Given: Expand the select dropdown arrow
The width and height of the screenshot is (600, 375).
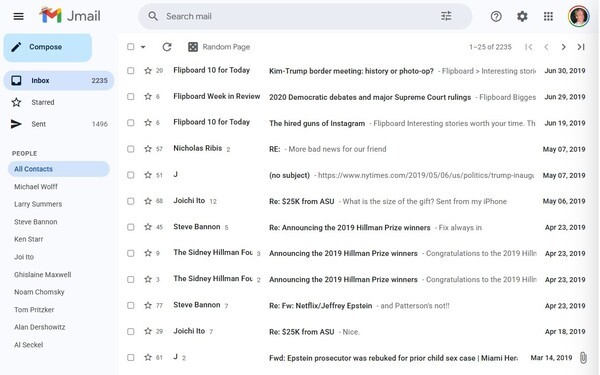Looking at the screenshot, I should tap(143, 47).
